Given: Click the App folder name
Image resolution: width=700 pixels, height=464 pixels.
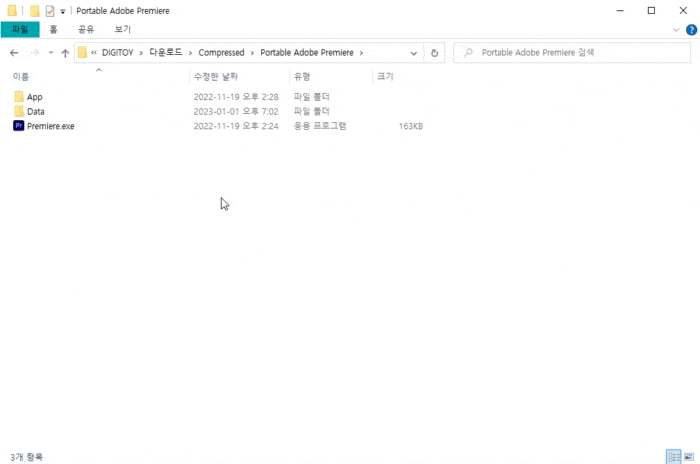Looking at the screenshot, I should pyautogui.click(x=35, y=97).
